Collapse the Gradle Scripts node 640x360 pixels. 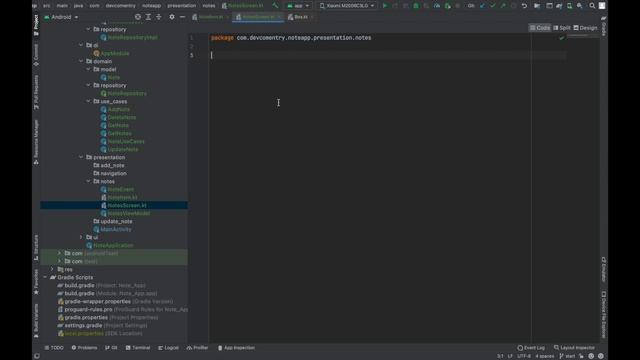(x=45, y=277)
